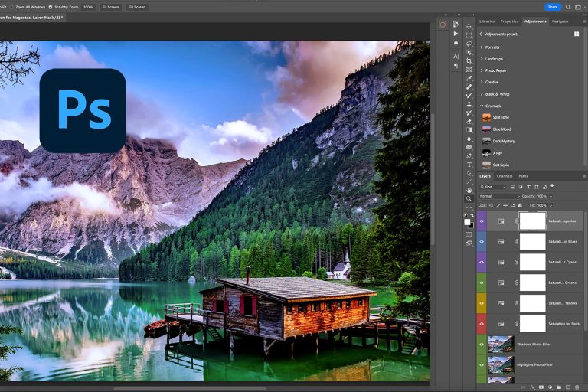Image resolution: width=588 pixels, height=392 pixels.
Task: Open the Actions panel play icon
Action: [456, 34]
